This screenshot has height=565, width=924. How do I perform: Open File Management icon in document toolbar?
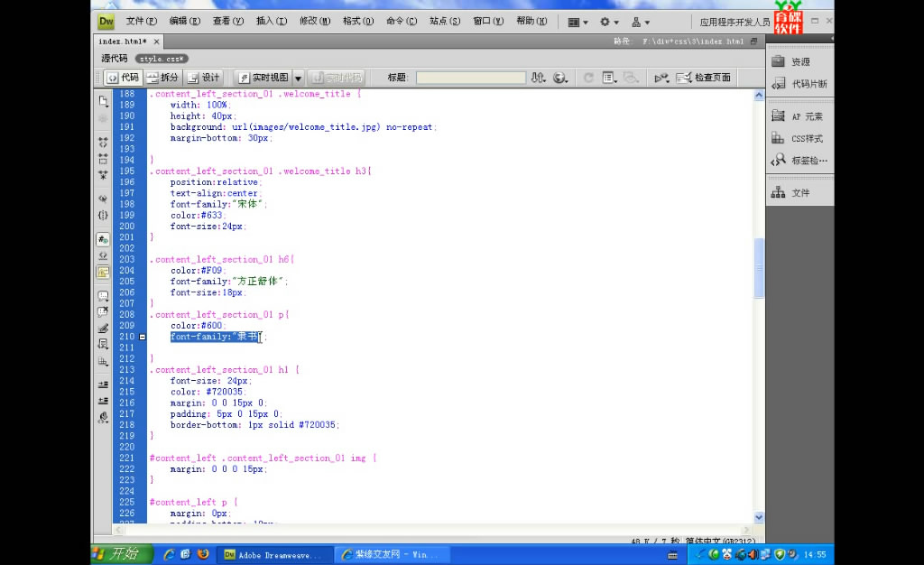point(538,78)
